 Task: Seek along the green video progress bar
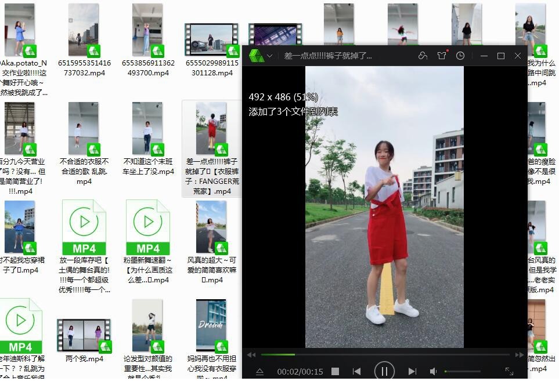pyautogui.click(x=385, y=355)
